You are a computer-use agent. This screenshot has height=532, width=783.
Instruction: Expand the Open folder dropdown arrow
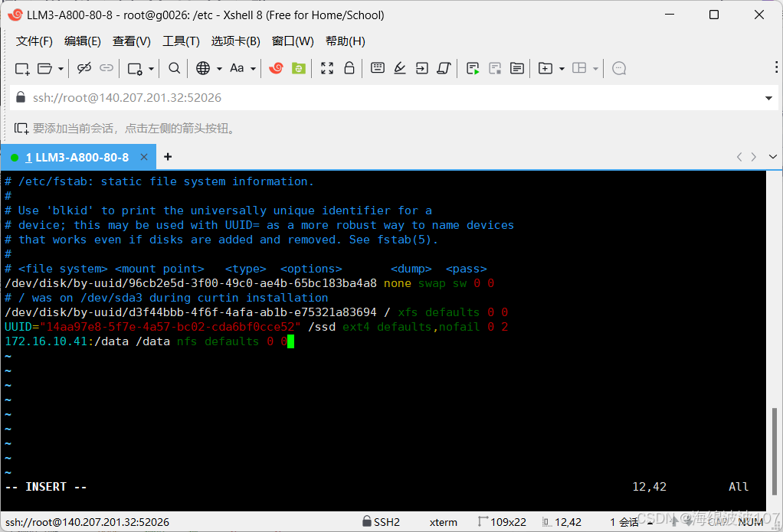61,69
